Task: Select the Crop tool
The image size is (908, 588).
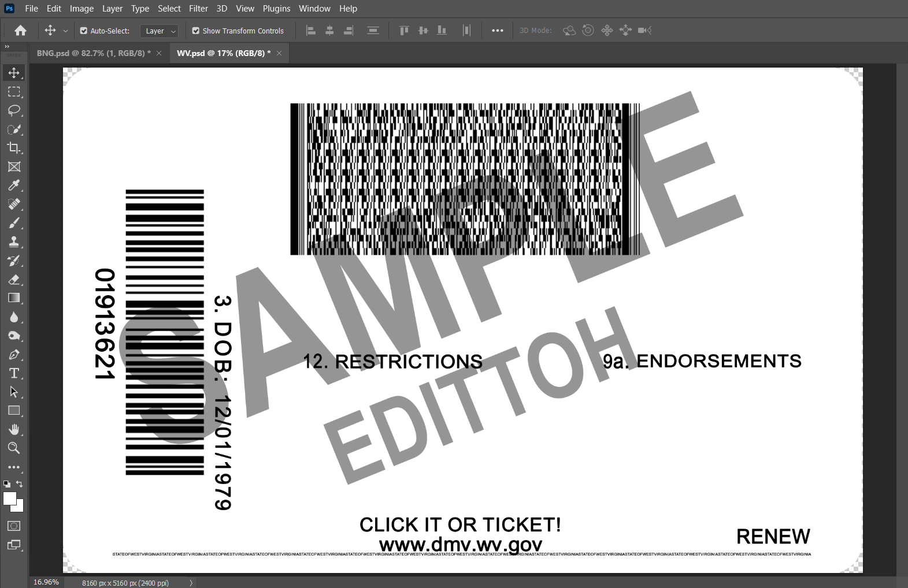Action: tap(14, 148)
